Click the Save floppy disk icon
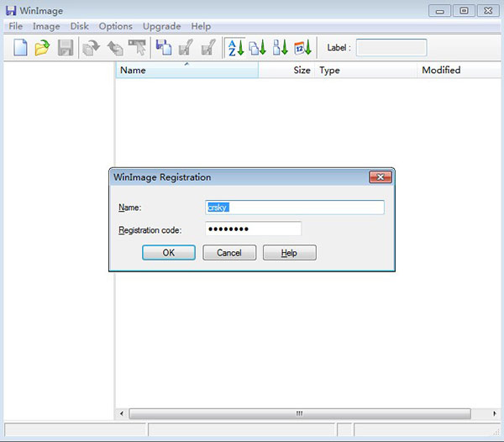The height and width of the screenshot is (442, 504). (x=66, y=48)
